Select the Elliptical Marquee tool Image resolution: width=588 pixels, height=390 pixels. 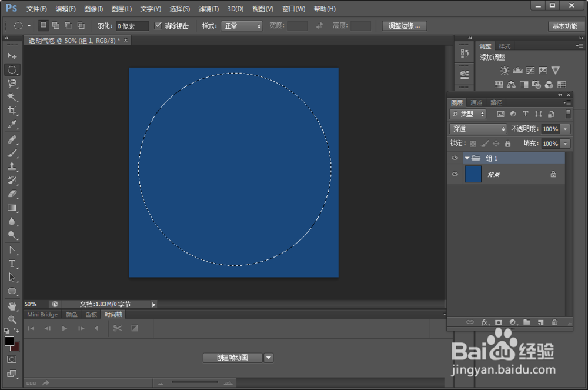click(x=12, y=70)
